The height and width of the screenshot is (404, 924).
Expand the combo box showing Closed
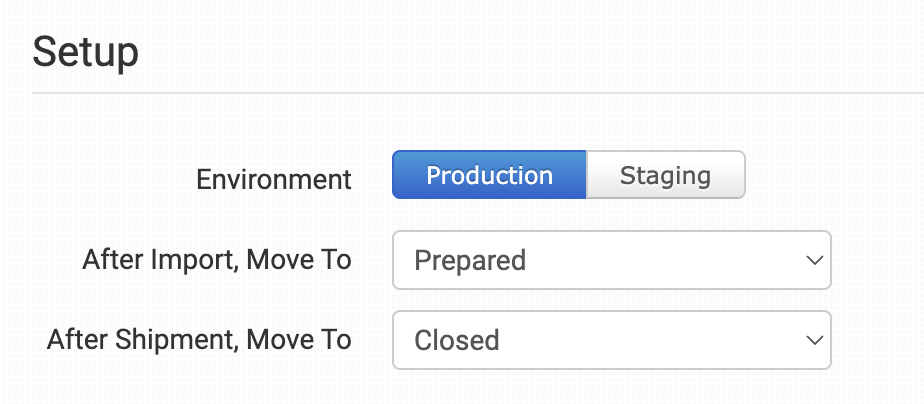pos(611,340)
